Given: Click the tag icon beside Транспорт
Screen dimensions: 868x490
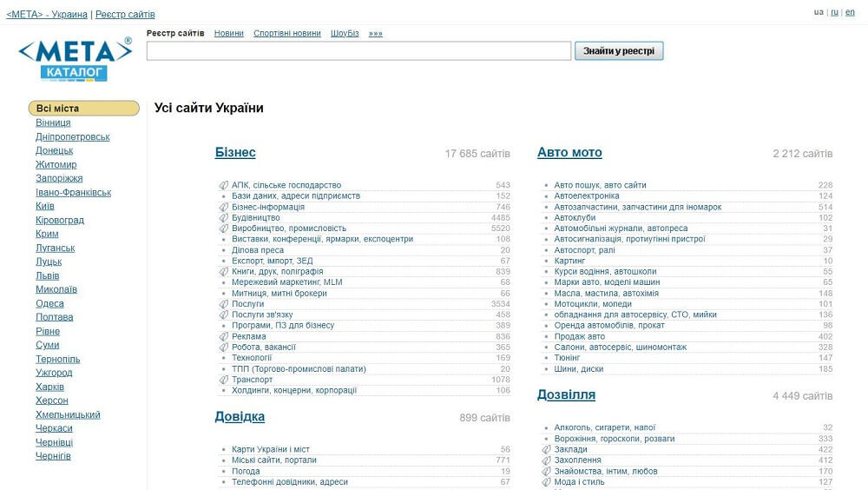Looking at the screenshot, I should pos(223,380).
